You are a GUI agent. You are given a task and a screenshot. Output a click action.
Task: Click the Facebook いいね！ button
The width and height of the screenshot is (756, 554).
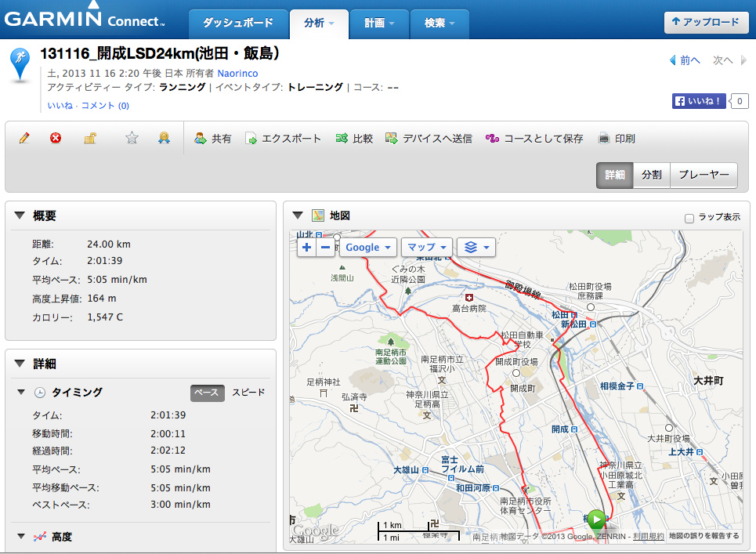pyautogui.click(x=699, y=101)
